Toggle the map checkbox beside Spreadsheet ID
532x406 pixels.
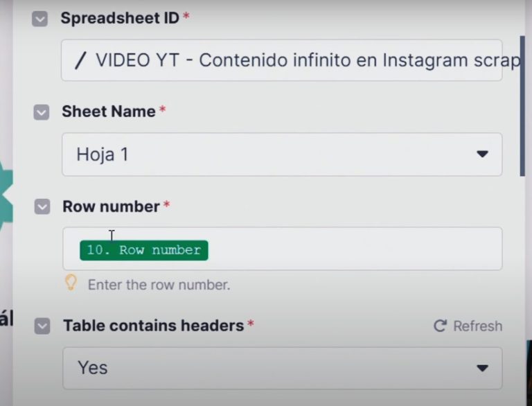click(x=40, y=19)
